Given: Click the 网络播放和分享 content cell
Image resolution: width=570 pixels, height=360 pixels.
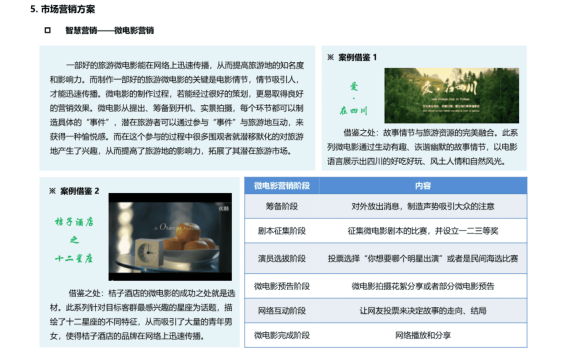Looking at the screenshot, I should [423, 335].
